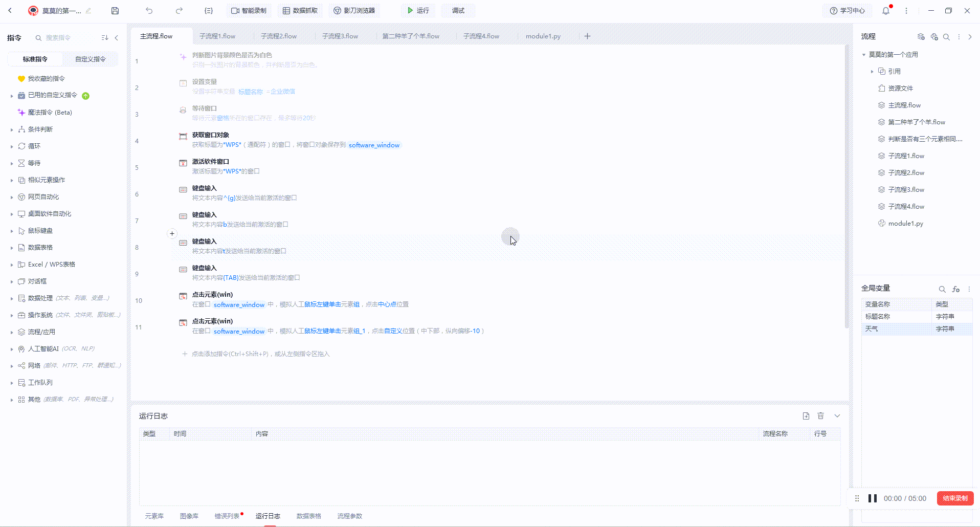Click the 运行 button
The width and height of the screenshot is (980, 527).
tap(418, 11)
